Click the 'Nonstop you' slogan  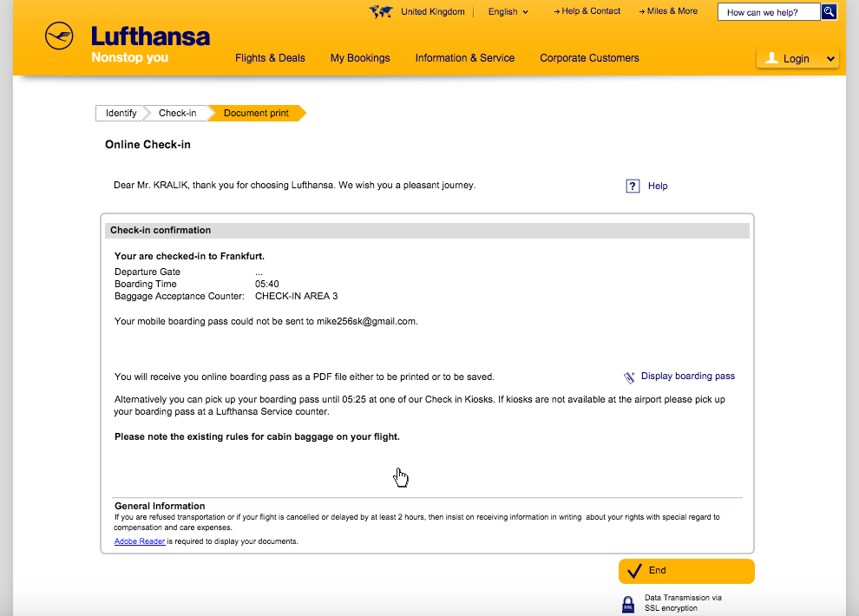tap(130, 57)
